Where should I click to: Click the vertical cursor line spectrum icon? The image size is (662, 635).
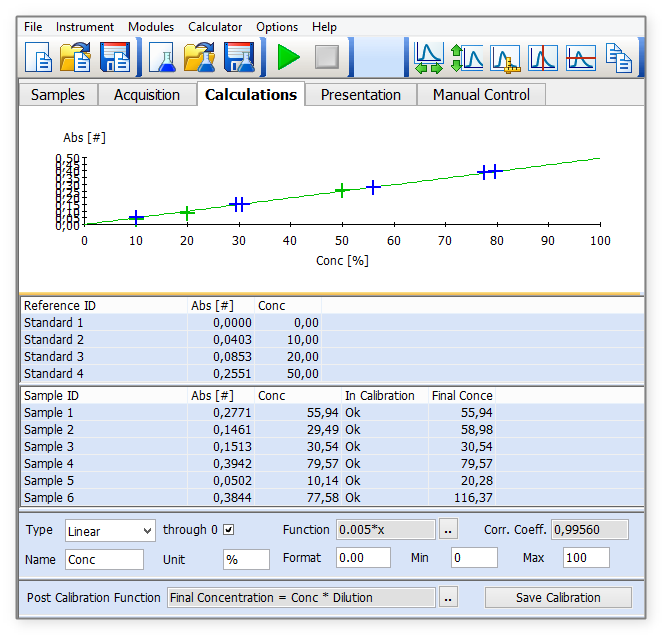(x=543, y=58)
